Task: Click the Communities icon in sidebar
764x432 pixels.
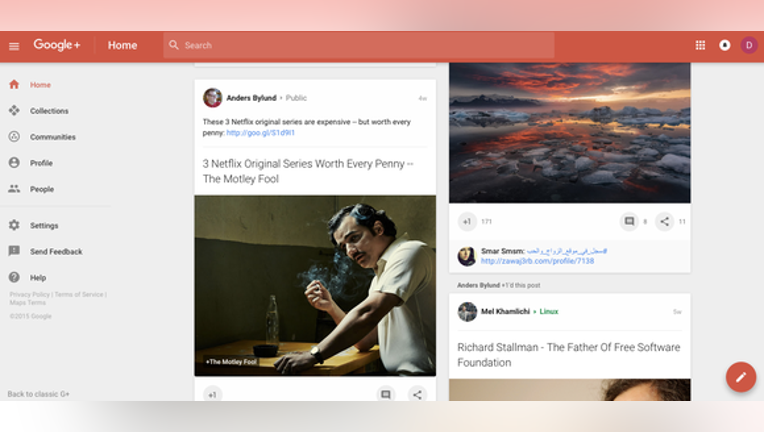Action: coord(14,137)
